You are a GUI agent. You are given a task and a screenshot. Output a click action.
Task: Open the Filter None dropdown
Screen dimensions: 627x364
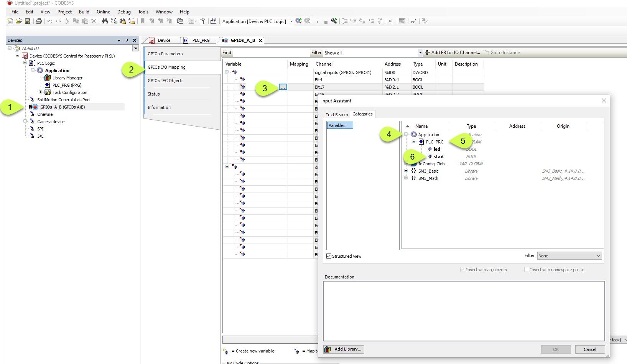click(x=569, y=256)
